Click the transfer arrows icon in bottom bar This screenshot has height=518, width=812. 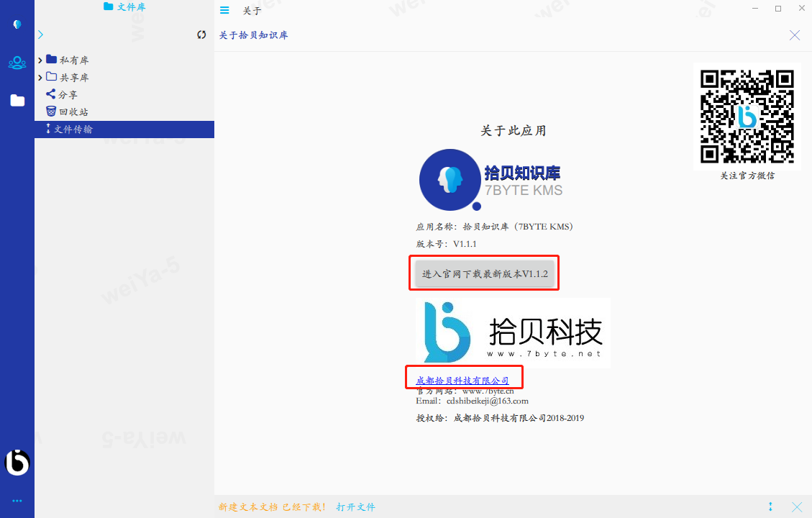click(770, 506)
